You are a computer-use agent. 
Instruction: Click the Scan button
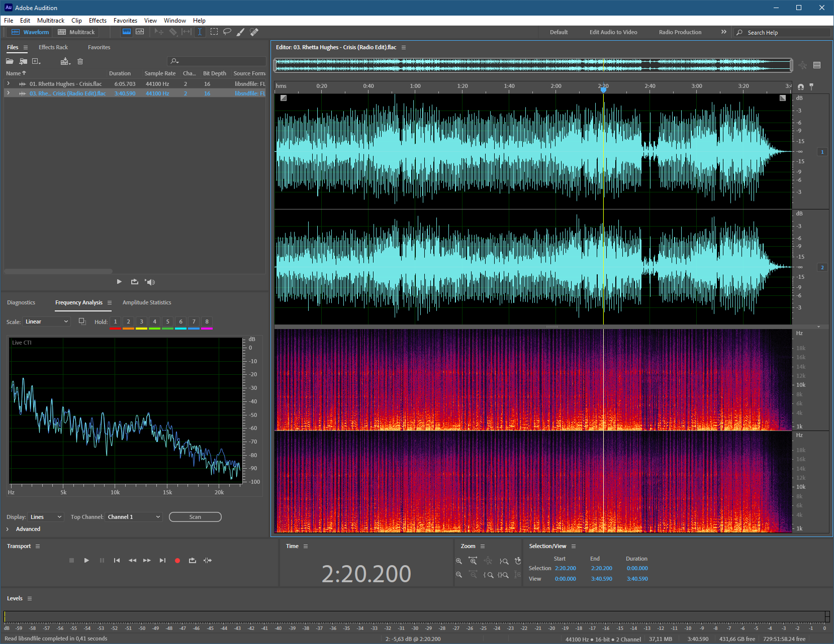tap(195, 517)
